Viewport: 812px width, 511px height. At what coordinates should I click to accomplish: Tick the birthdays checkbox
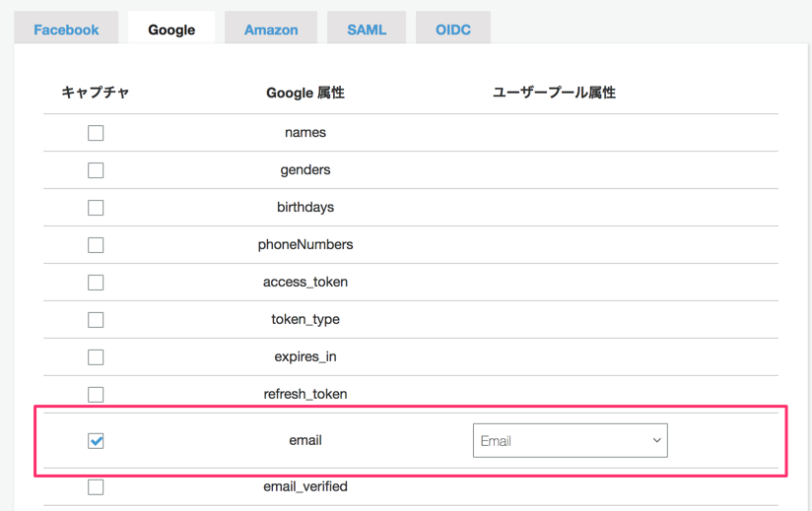click(96, 208)
